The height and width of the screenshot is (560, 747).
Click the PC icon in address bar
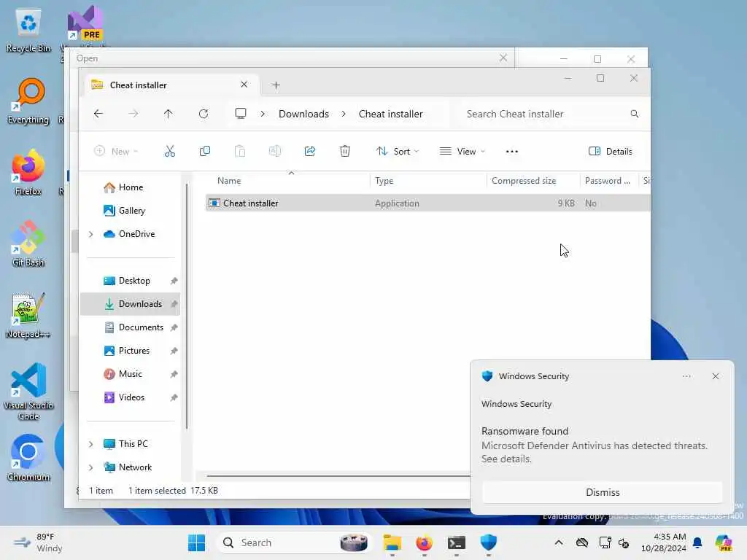[241, 113]
